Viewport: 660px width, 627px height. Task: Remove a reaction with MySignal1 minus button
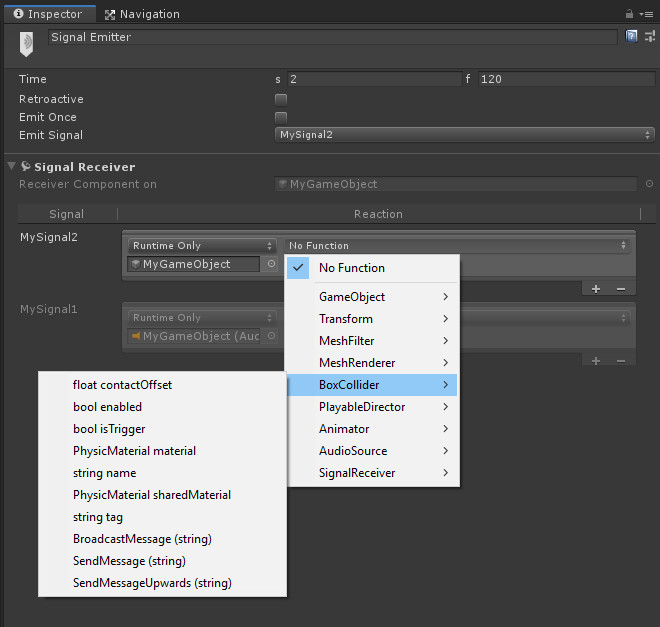coord(621,361)
